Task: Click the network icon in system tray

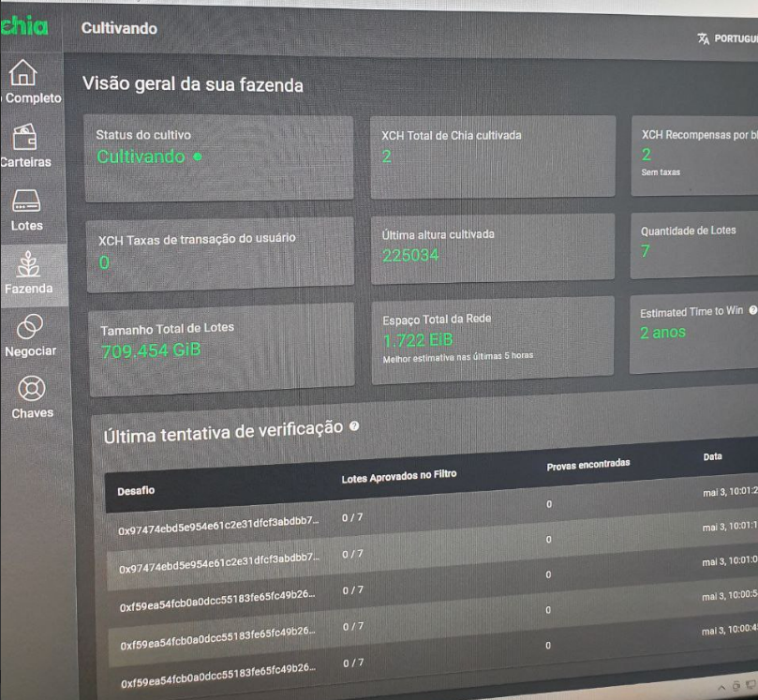Action: coord(751,684)
